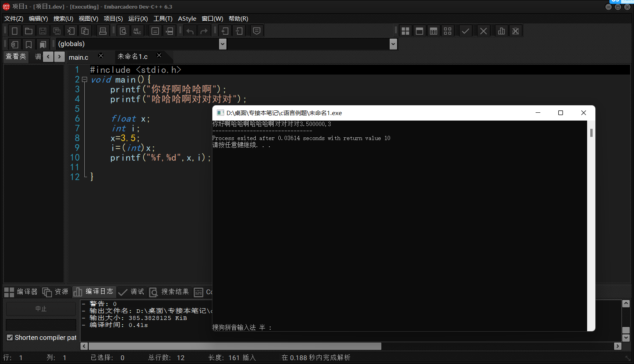Open the (globals) class browser dropdown
The height and width of the screenshot is (364, 634).
(x=223, y=44)
